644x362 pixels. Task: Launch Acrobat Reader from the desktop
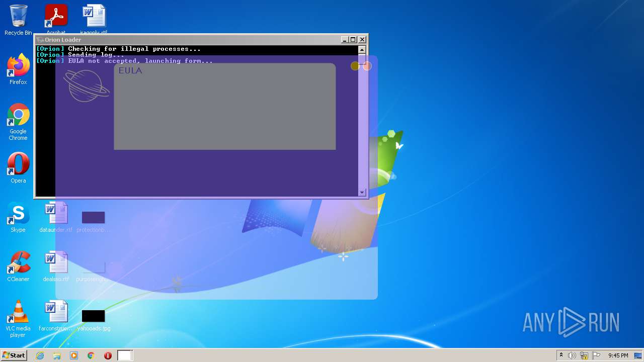[56, 19]
